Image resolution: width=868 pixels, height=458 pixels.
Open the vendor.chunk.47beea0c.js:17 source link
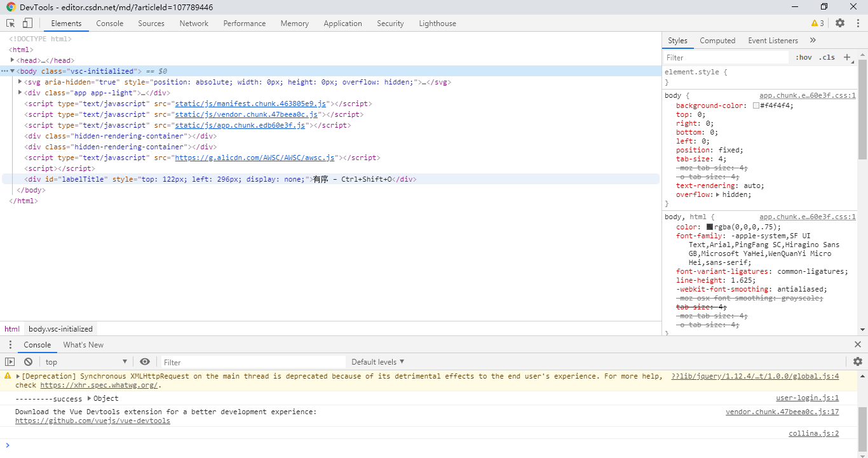point(782,412)
